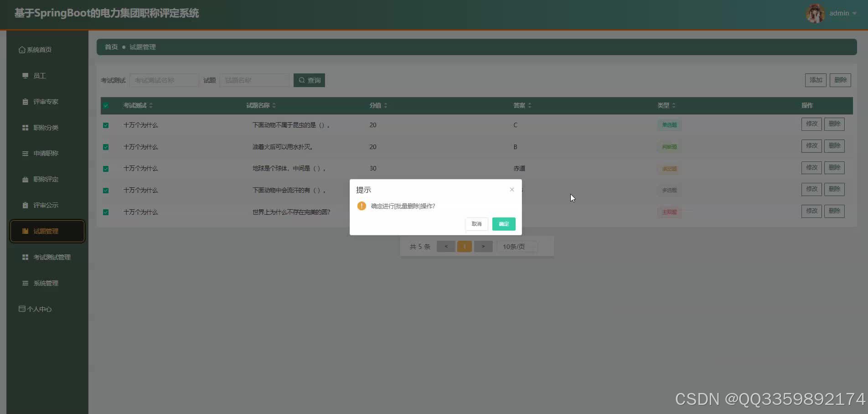Open the 申请职称 section
The width and height of the screenshot is (868, 414).
pyautogui.click(x=46, y=153)
